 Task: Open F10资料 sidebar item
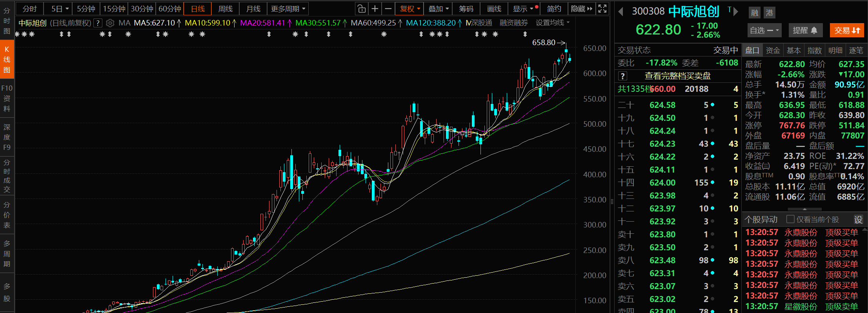[7, 98]
